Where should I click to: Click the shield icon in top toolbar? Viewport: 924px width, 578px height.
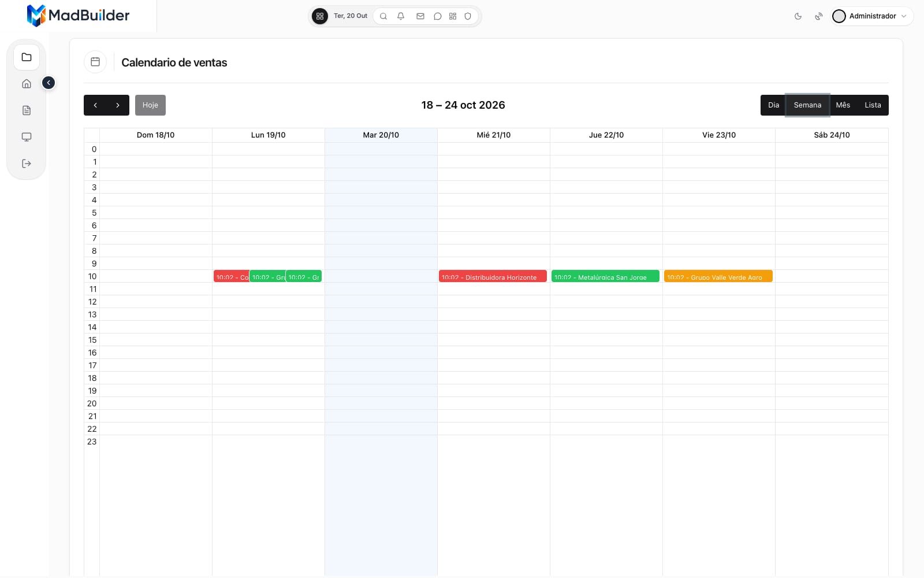click(x=468, y=16)
